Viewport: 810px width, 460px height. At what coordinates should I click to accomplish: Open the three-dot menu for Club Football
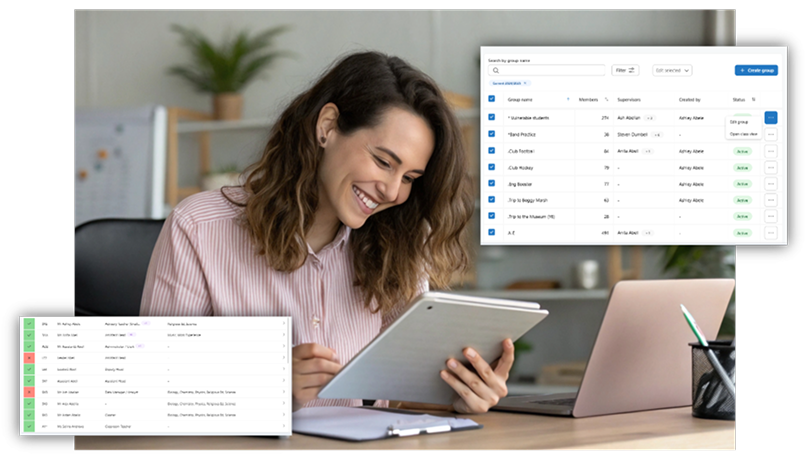click(x=770, y=152)
